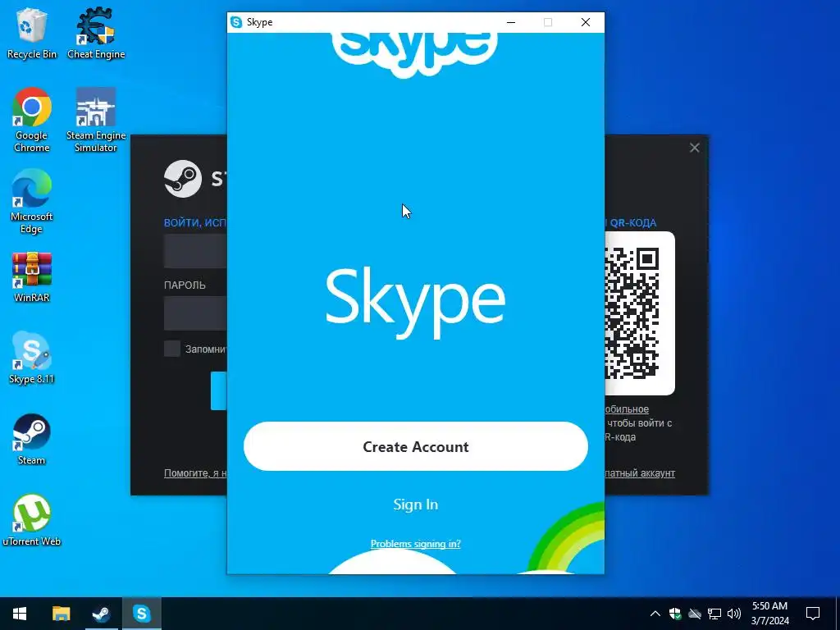
Task: Click the Steam logo in login window
Action: pyautogui.click(x=183, y=179)
